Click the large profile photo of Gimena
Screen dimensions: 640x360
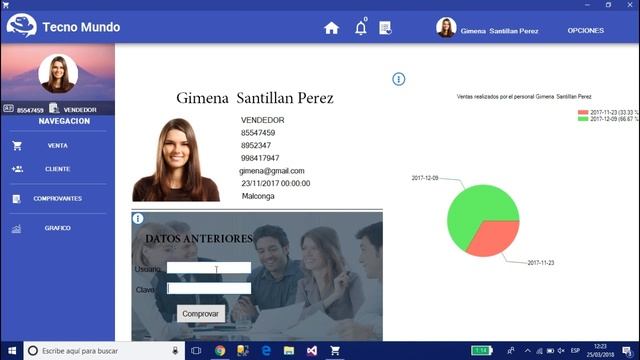pyautogui.click(x=176, y=160)
